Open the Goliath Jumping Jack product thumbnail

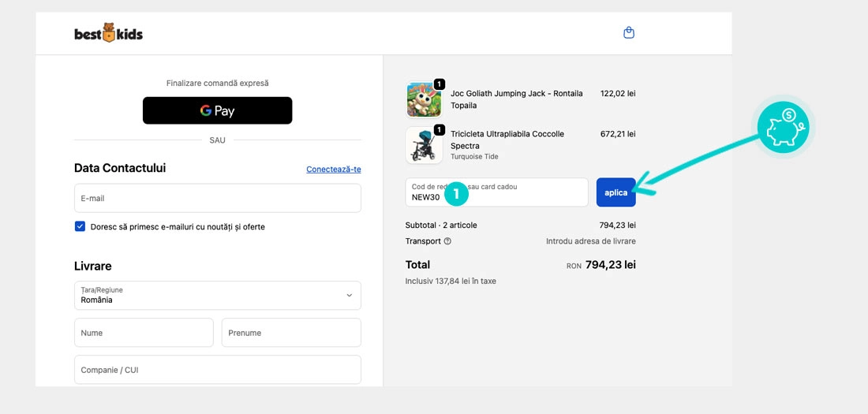pos(424,100)
